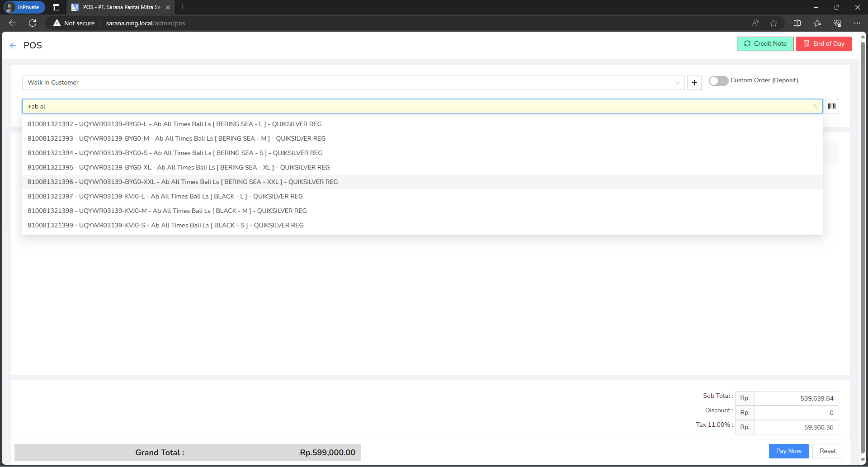Open the Read aloud icon in address bar

pyautogui.click(x=755, y=23)
